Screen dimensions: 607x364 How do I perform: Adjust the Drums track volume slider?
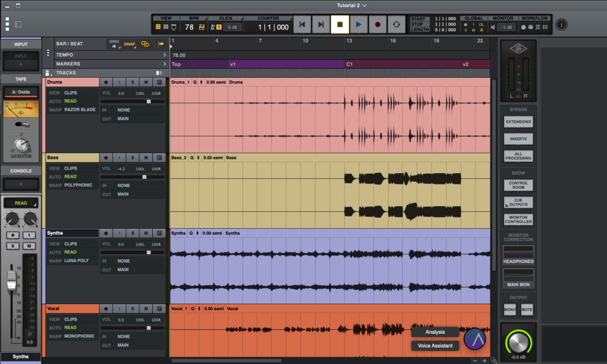tap(132, 101)
